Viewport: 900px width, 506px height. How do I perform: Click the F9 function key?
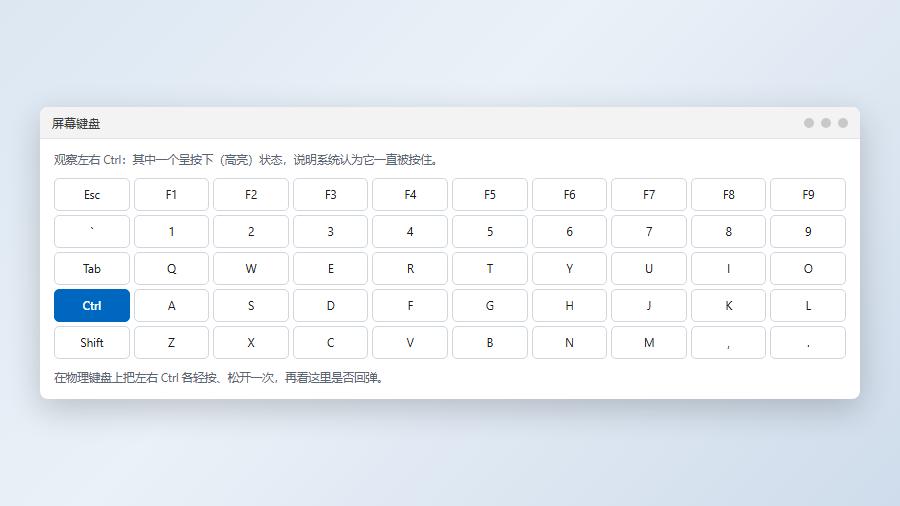(x=808, y=194)
